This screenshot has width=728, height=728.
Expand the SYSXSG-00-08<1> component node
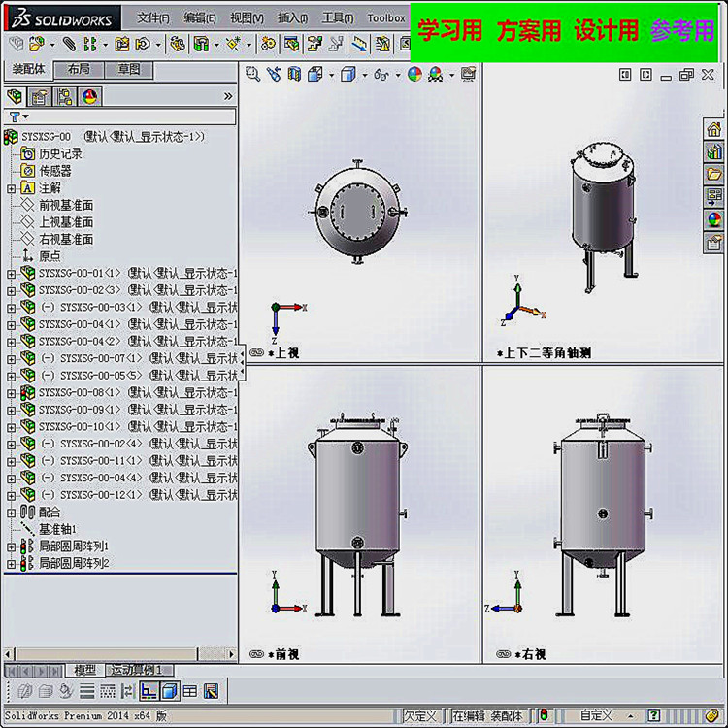pos(11,394)
